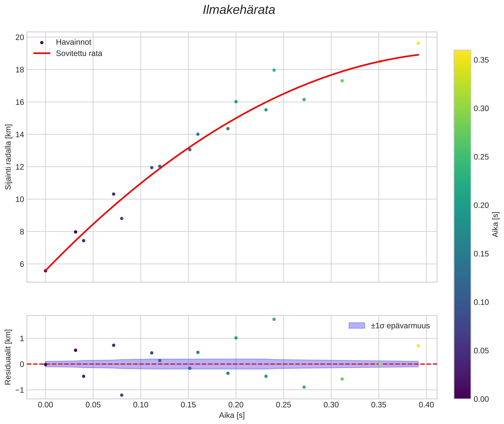Screen dimensions: 504x424
Task: Click the Havainnot legend text
Action: 74,42
